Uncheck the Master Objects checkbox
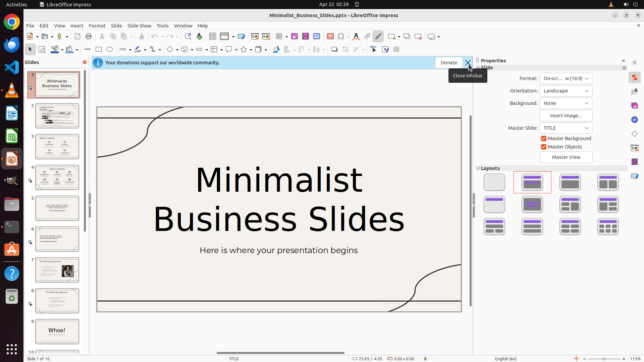The width and height of the screenshot is (644, 362). tap(544, 147)
